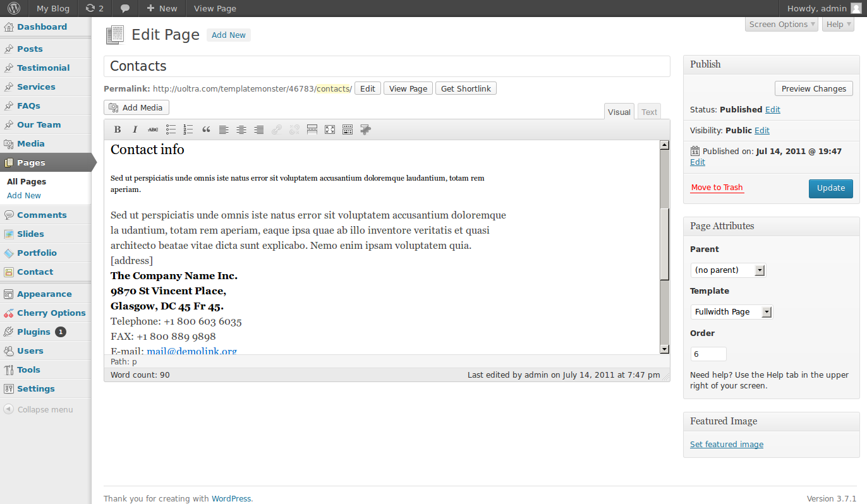Click the editor scrollbar down arrow
The image size is (867, 504).
click(664, 349)
